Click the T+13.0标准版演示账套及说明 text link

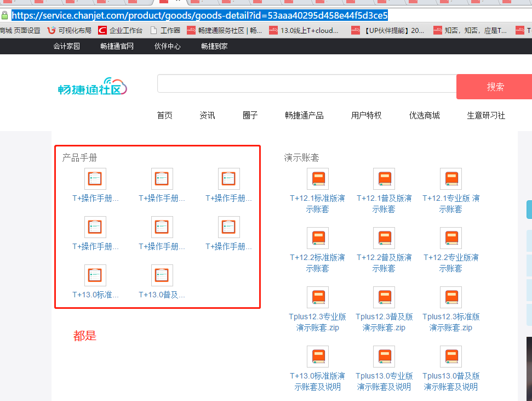[318, 381]
